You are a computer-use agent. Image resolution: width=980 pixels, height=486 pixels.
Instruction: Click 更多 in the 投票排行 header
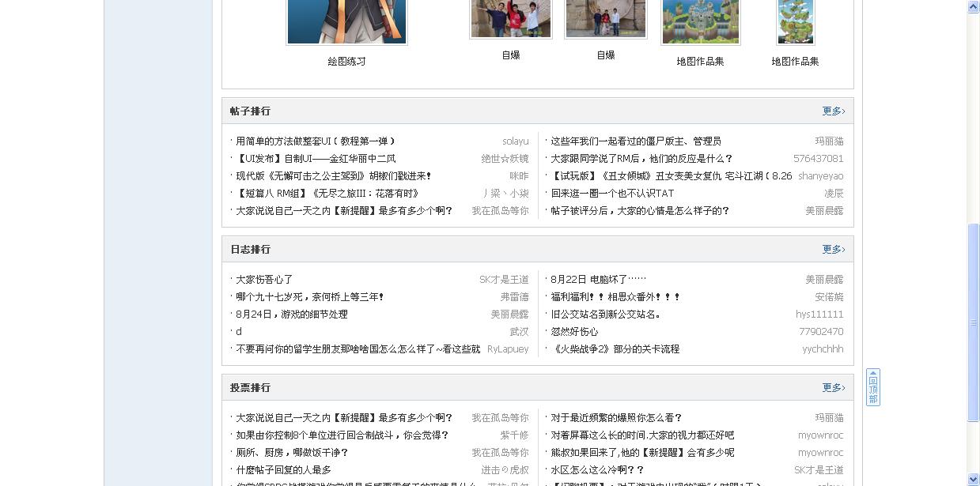click(x=834, y=388)
